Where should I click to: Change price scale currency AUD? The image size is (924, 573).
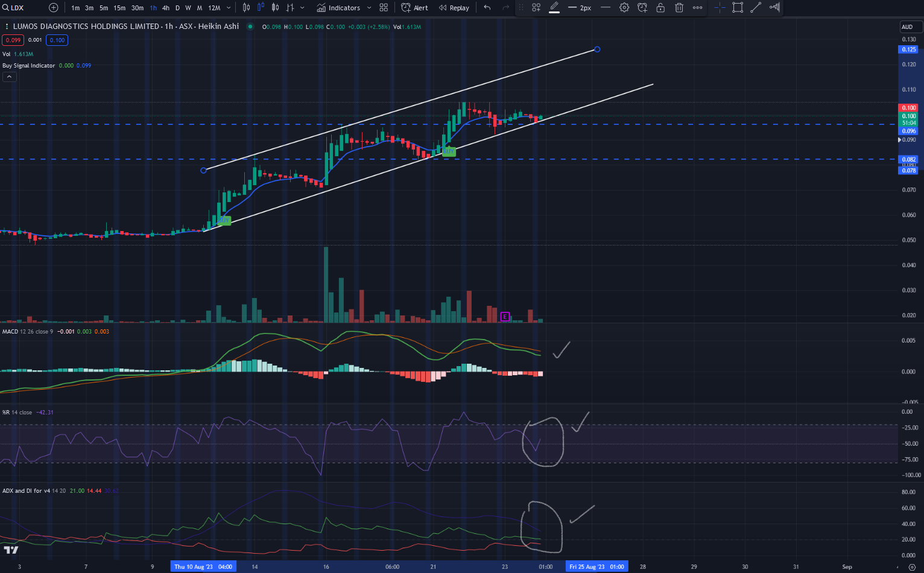tap(911, 27)
